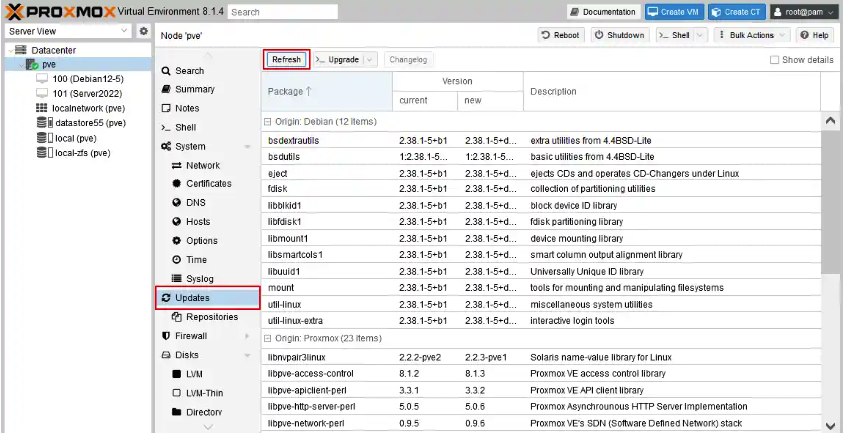Click the VM 100 monitor icon
849x438 pixels.
point(42,79)
